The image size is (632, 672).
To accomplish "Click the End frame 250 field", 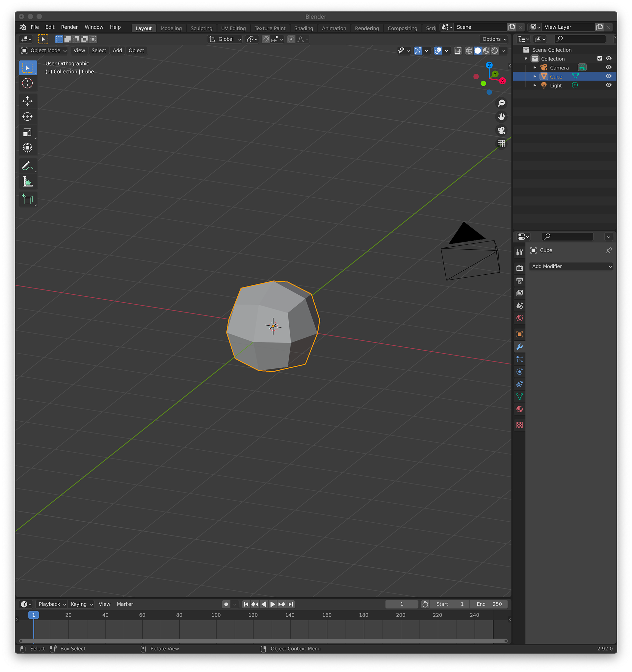I will pyautogui.click(x=489, y=604).
